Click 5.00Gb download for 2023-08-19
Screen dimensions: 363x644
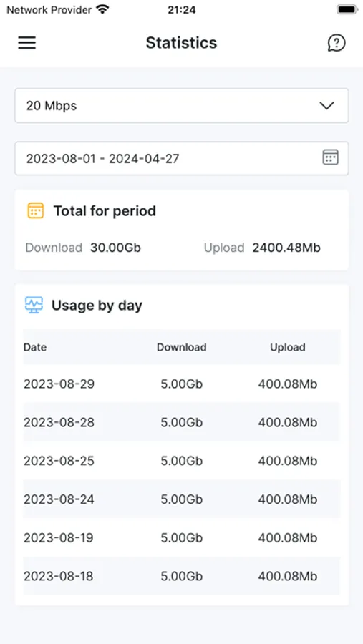pos(182,537)
